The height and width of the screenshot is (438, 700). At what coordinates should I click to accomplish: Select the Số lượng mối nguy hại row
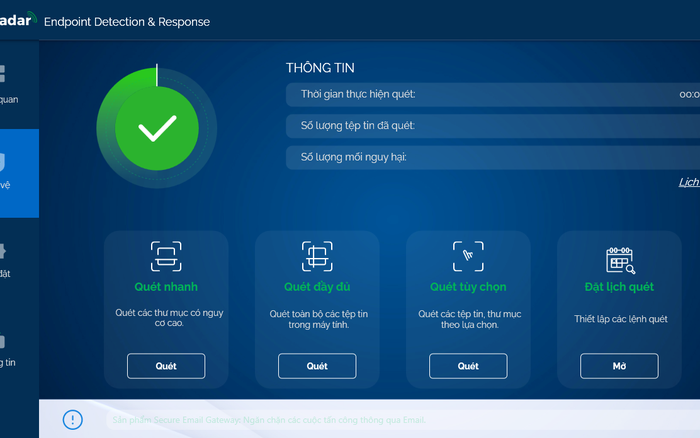(x=492, y=157)
